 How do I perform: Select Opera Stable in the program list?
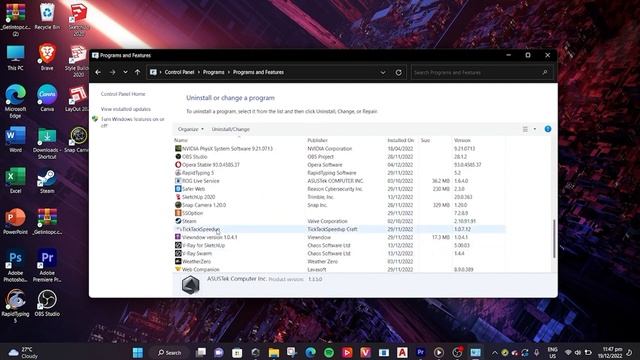340,165
